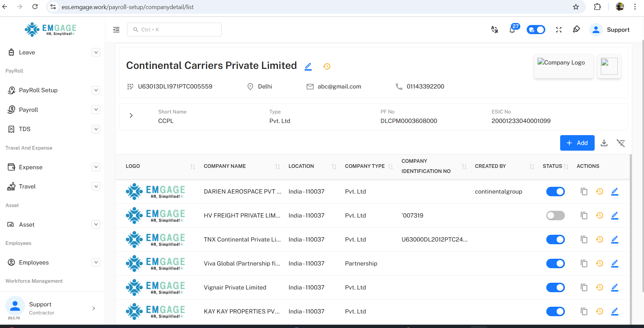Click the download icon beside Add

(604, 143)
